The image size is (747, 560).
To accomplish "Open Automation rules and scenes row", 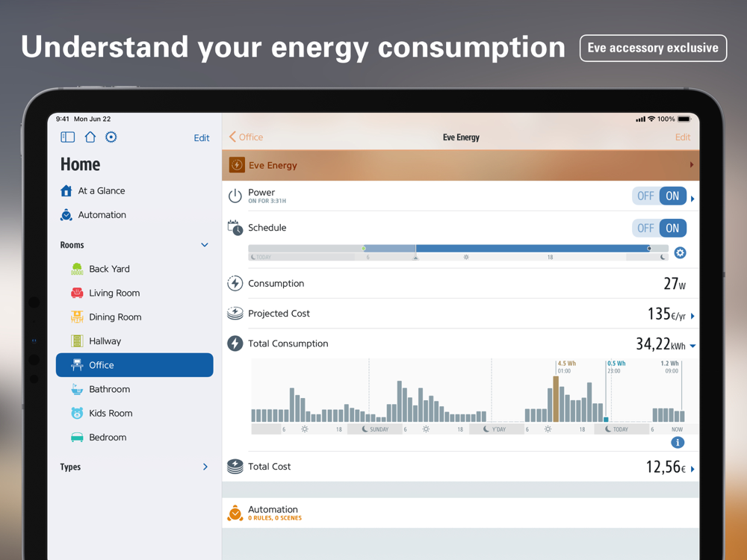I will 461,513.
